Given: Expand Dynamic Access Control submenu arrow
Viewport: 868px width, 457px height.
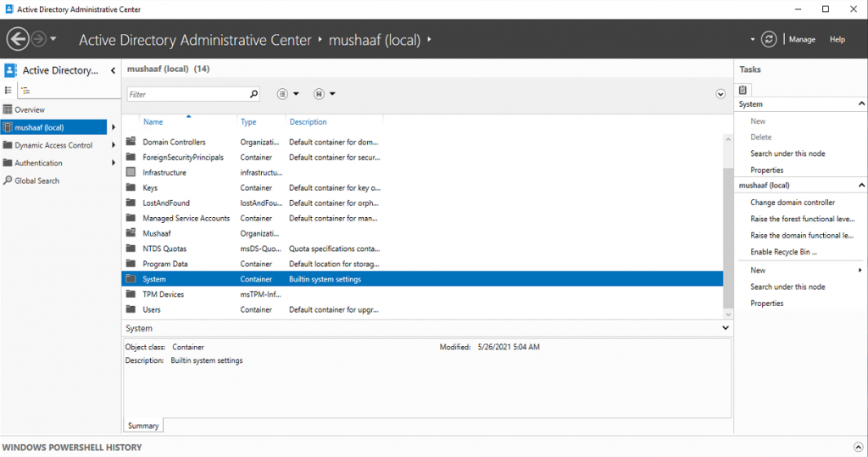Looking at the screenshot, I should (114, 145).
